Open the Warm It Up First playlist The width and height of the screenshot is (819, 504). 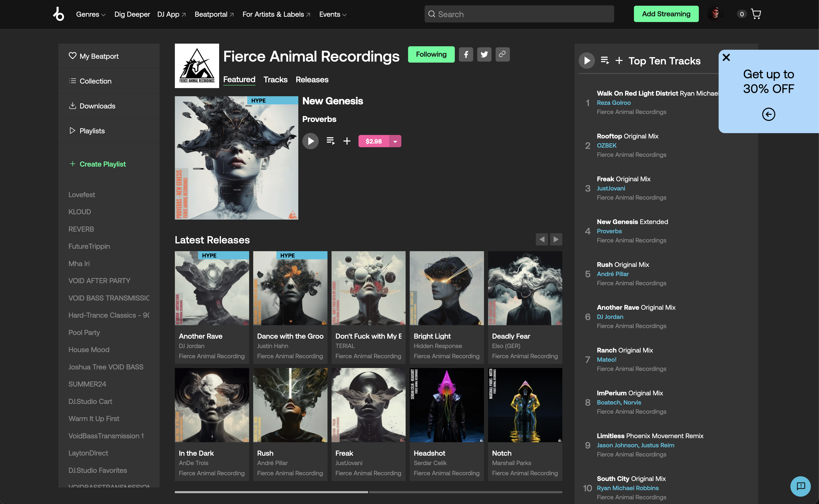coord(94,418)
